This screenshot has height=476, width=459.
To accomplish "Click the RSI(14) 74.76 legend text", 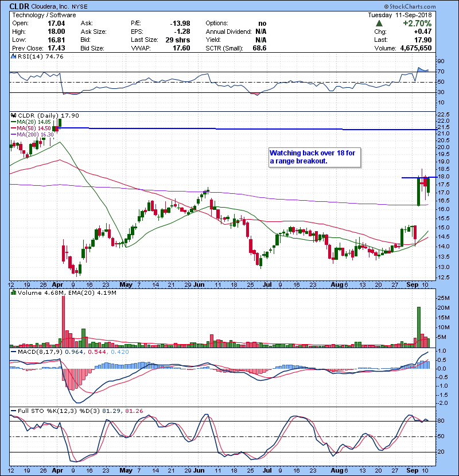I will (x=40, y=56).
